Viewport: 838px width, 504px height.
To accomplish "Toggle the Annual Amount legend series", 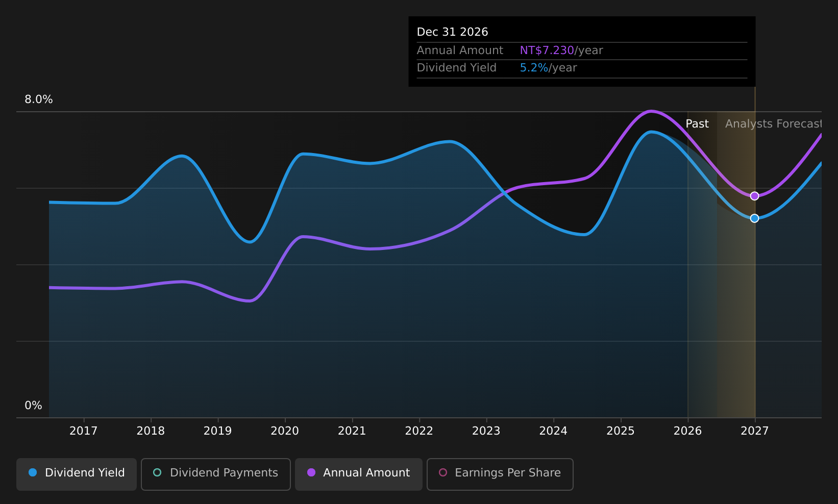I will click(359, 474).
